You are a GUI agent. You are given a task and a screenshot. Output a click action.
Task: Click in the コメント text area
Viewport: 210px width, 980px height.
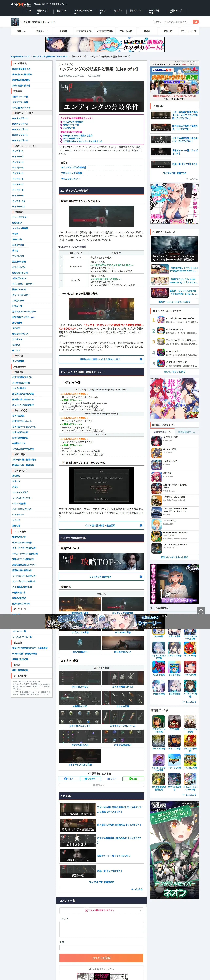pyautogui.click(x=101, y=929)
